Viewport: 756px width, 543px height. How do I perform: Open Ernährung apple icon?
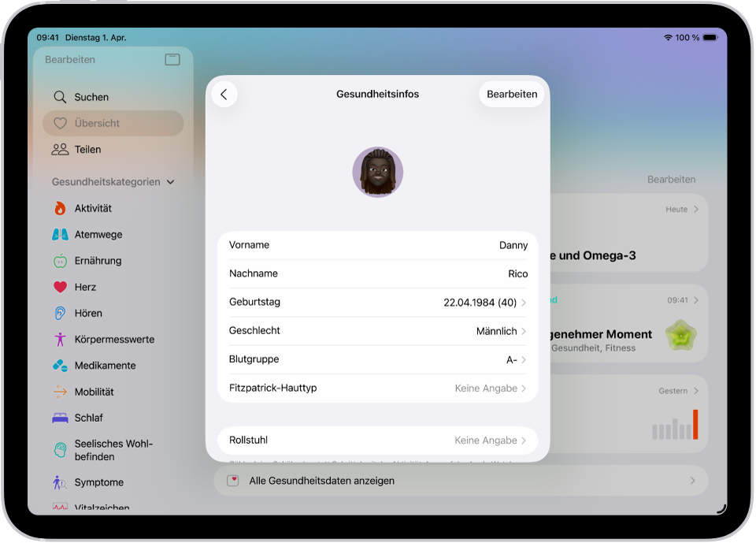tap(60, 261)
